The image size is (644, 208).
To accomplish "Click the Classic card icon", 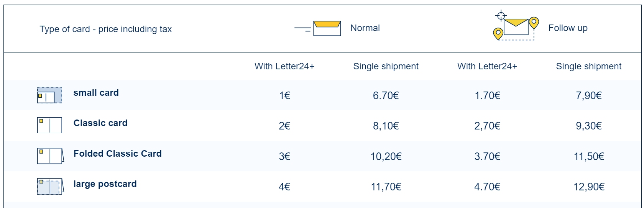I will click(49, 125).
